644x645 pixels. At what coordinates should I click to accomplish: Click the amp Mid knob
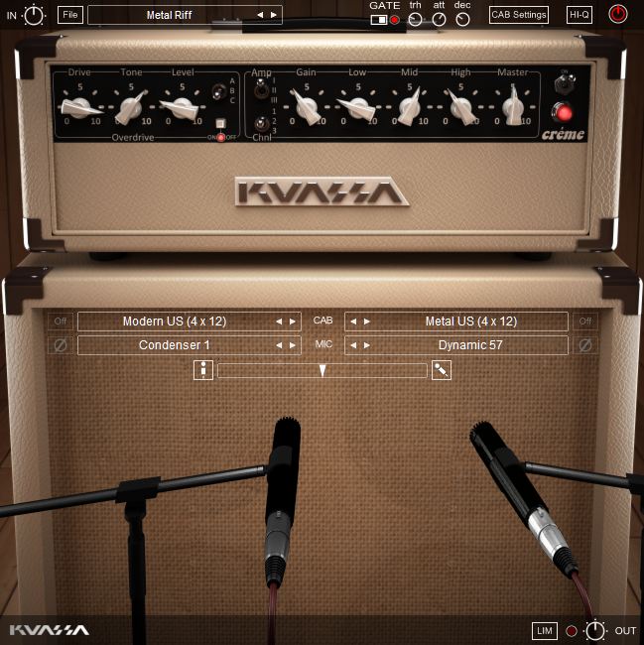(x=409, y=107)
